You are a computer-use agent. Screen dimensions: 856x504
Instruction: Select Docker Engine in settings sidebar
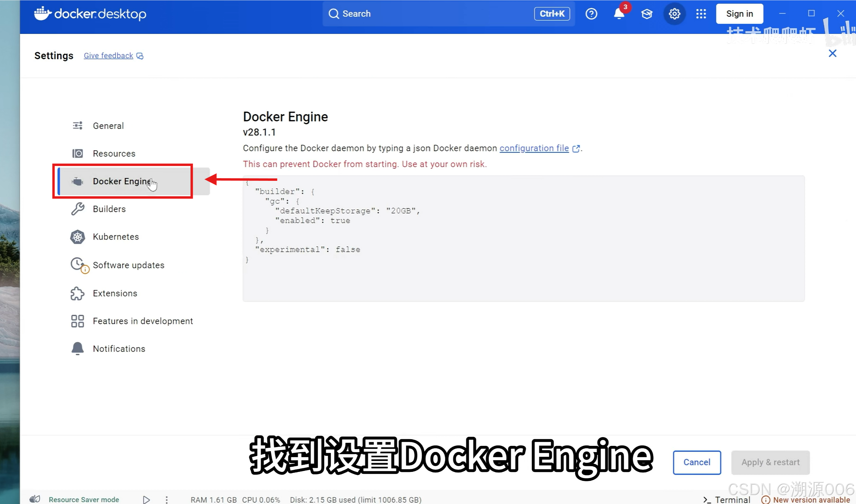click(134, 181)
